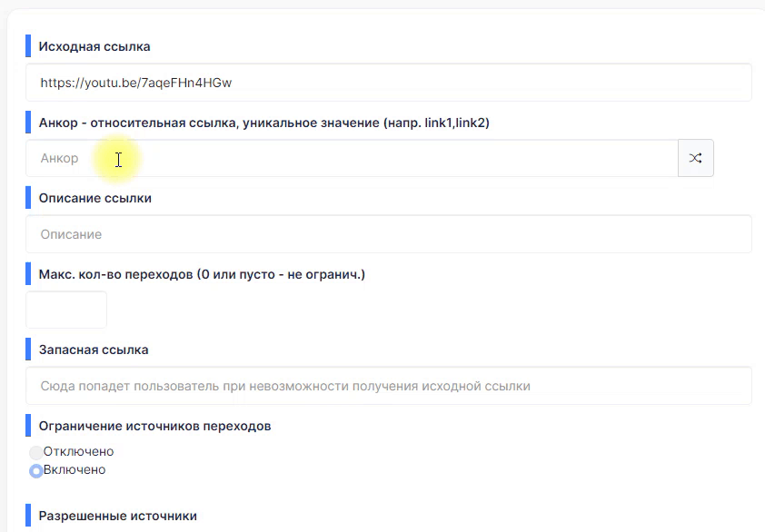Viewport: 765px width, 532px height.
Task: Click the blue marker beside Разрешенные источники
Action: [28, 516]
